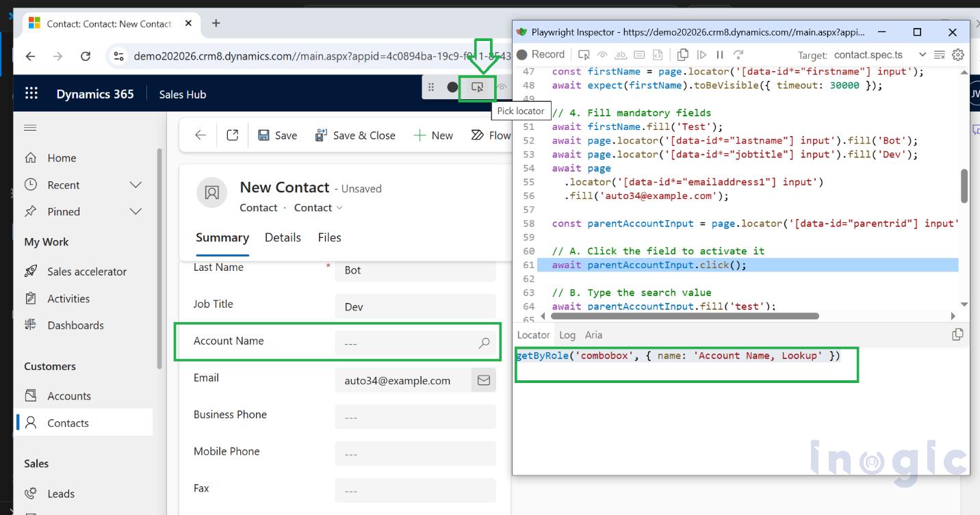Click the Step over arrow icon
This screenshot has height=515, width=980.
(x=738, y=54)
